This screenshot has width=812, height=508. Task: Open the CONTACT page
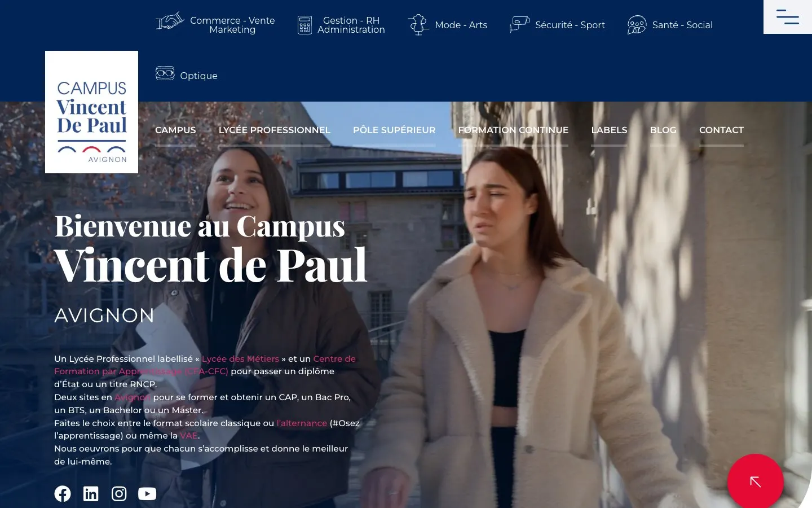point(721,130)
